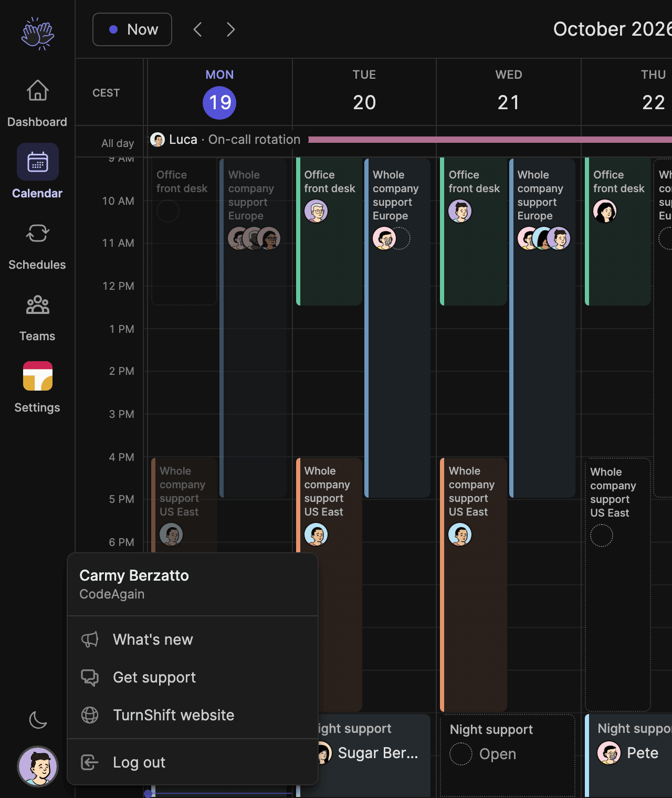672x798 pixels.
Task: Open Tuesday's Office front desk shift
Action: 329,232
